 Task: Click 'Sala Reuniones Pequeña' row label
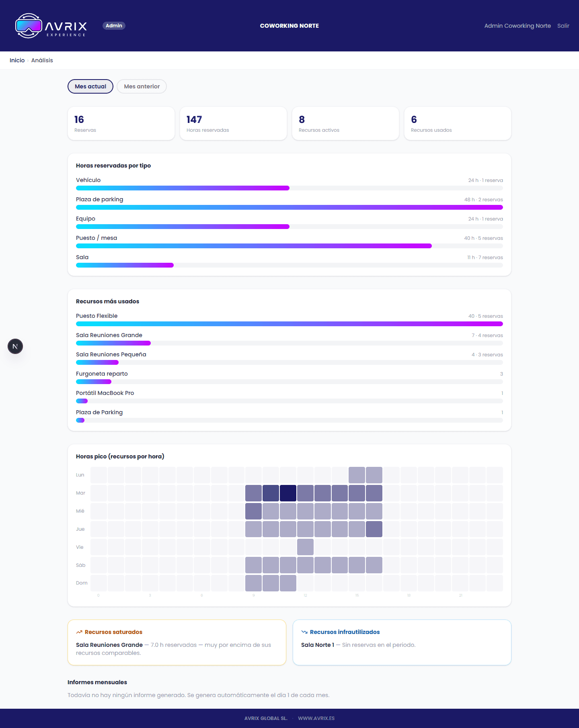111,354
